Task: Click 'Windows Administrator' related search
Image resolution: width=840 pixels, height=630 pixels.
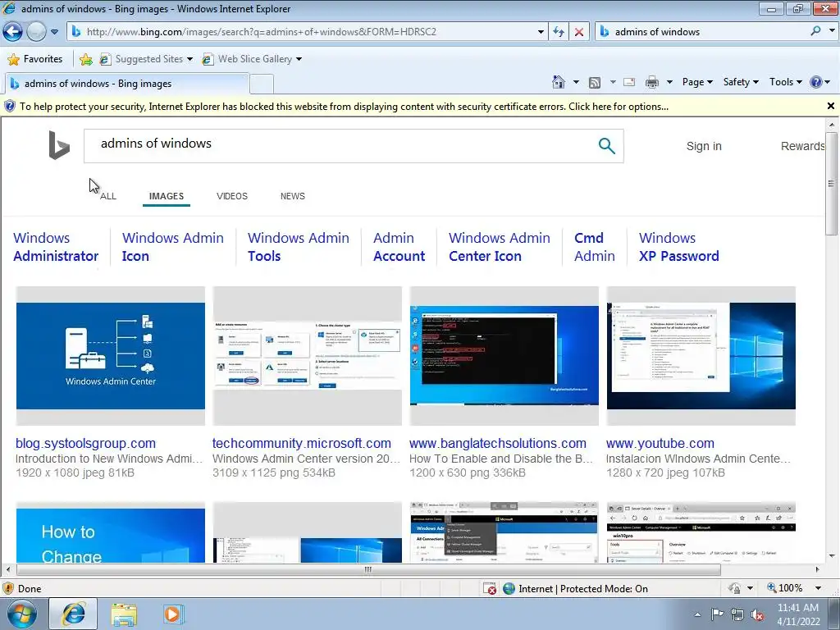Action: coord(56,247)
